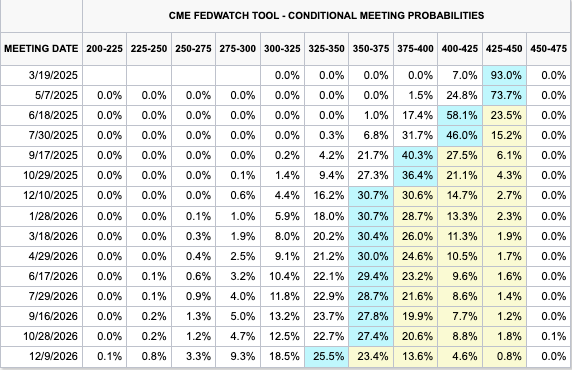Select the 10/29/2025 meeting date
This screenshot has width=572, height=370.
(50, 176)
